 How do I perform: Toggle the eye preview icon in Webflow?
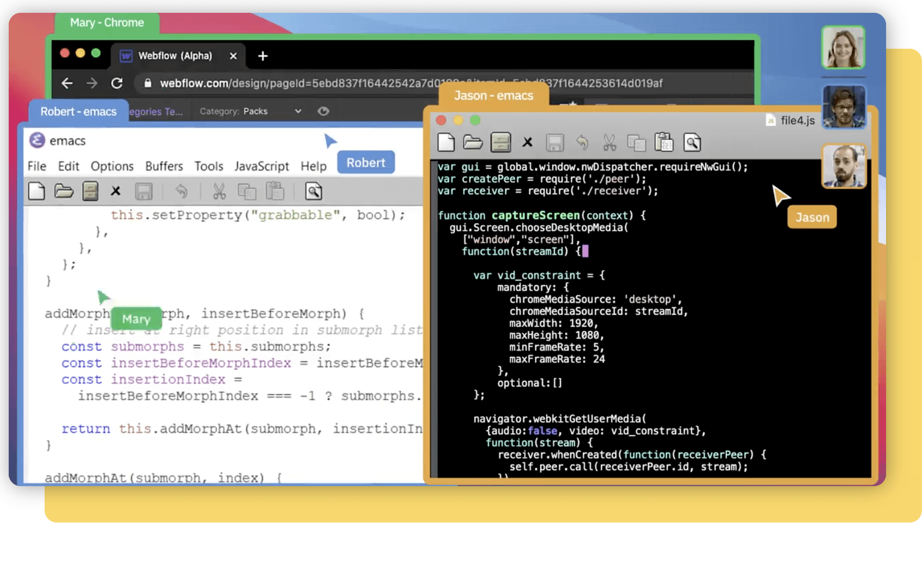pyautogui.click(x=323, y=111)
